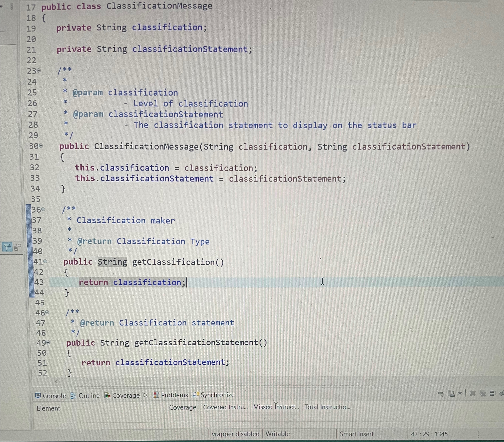This screenshot has height=442, width=504.
Task: Open the dropdown arrow in Coverage toolbar
Action: click(x=460, y=393)
